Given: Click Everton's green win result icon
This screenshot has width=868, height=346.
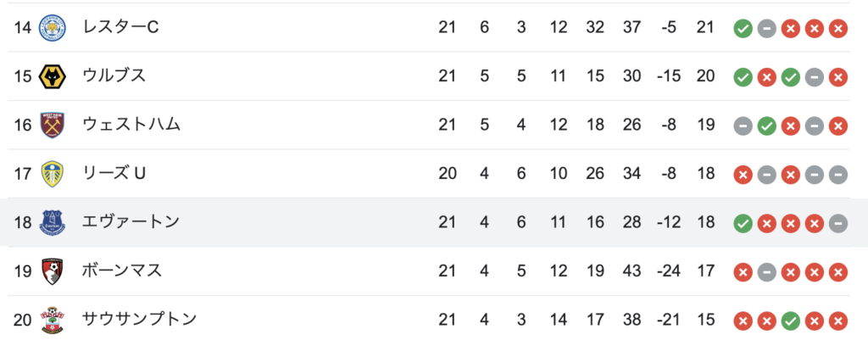Looking at the screenshot, I should click(743, 222).
